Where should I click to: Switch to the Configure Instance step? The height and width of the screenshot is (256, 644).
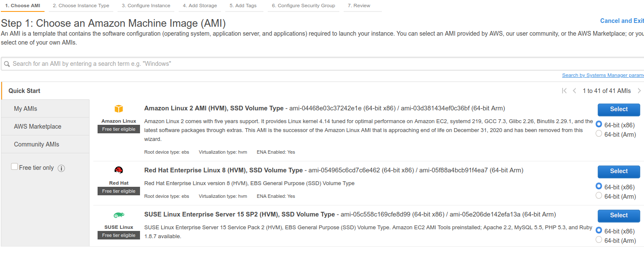(146, 6)
